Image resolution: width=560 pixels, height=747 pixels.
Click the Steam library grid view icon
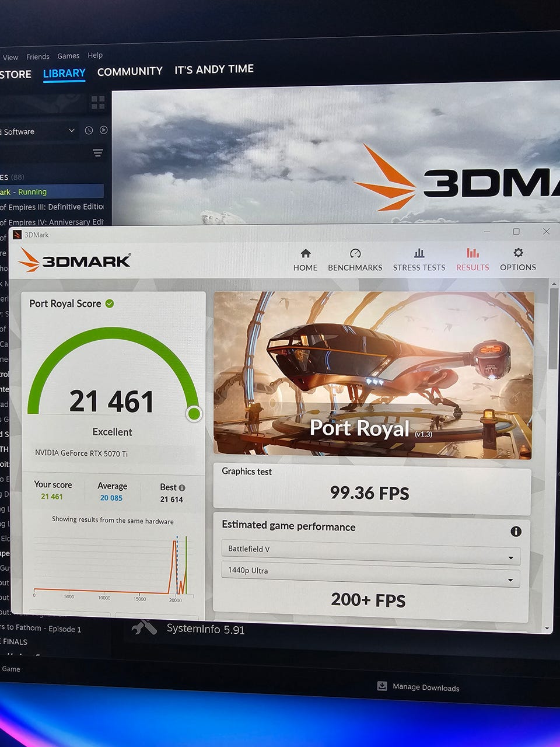pos(98,103)
